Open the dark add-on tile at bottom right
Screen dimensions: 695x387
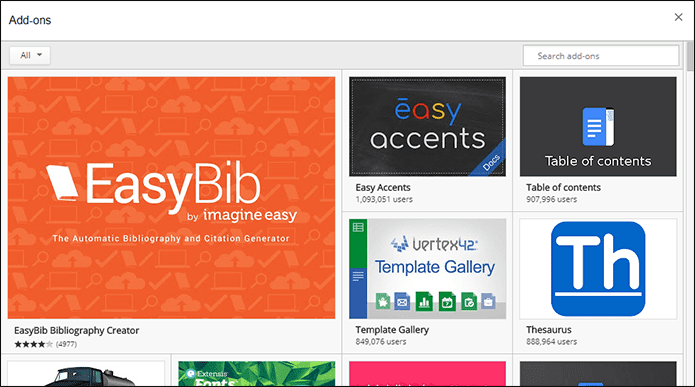click(598, 374)
